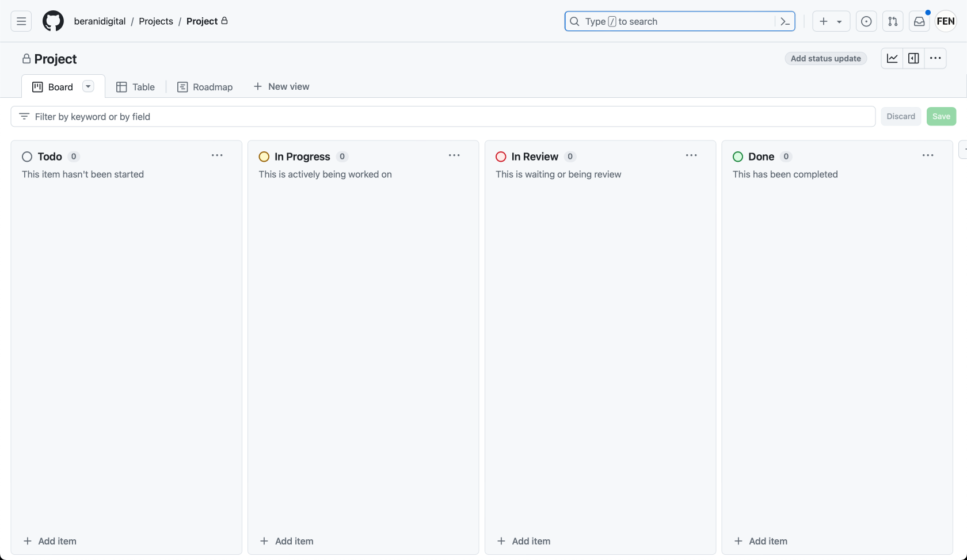The width and height of the screenshot is (967, 560).
Task: Open the project more options menu
Action: [x=935, y=58]
